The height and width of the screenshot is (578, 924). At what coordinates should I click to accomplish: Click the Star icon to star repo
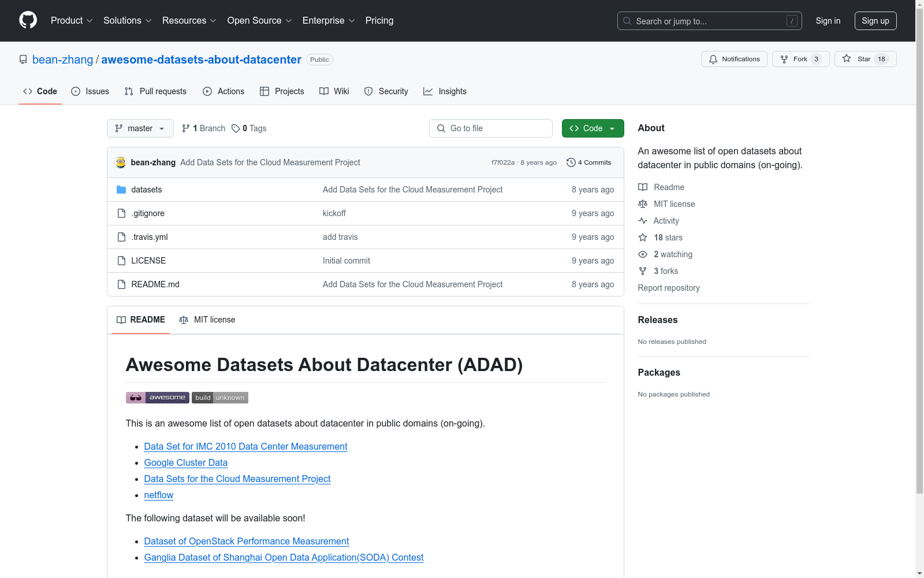847,59
